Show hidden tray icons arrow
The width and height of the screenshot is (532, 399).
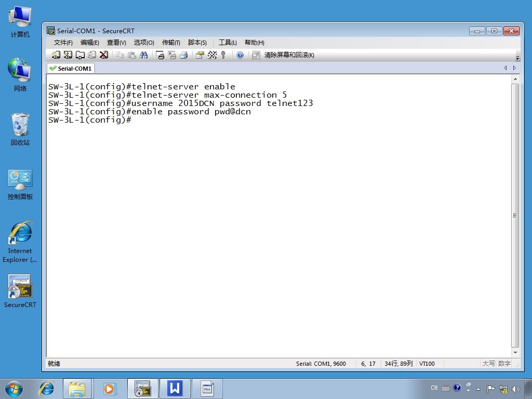478,389
